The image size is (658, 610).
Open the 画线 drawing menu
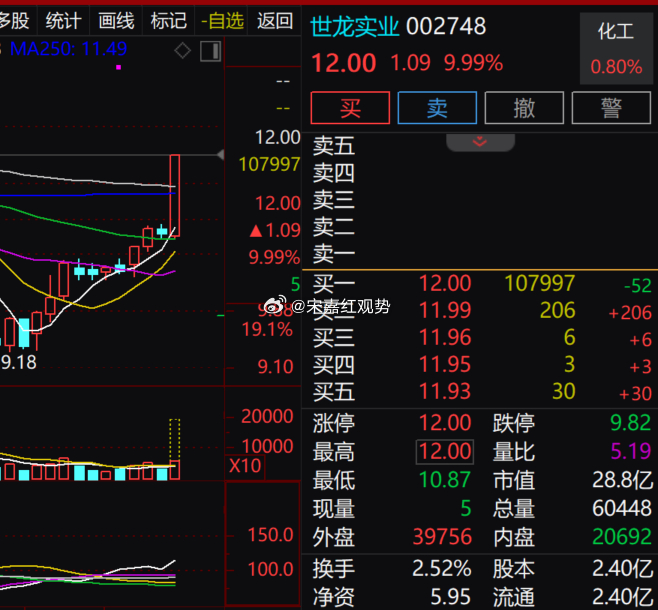coord(116,21)
